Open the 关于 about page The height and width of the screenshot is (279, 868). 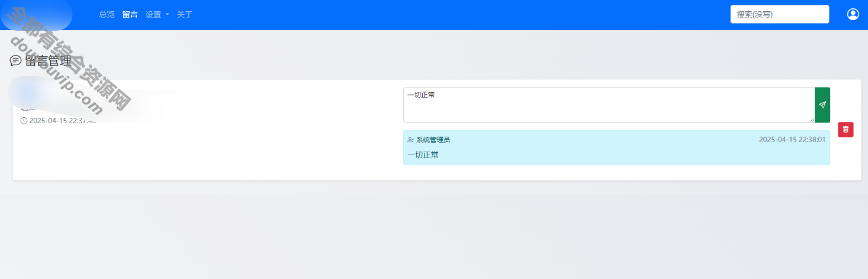[185, 15]
